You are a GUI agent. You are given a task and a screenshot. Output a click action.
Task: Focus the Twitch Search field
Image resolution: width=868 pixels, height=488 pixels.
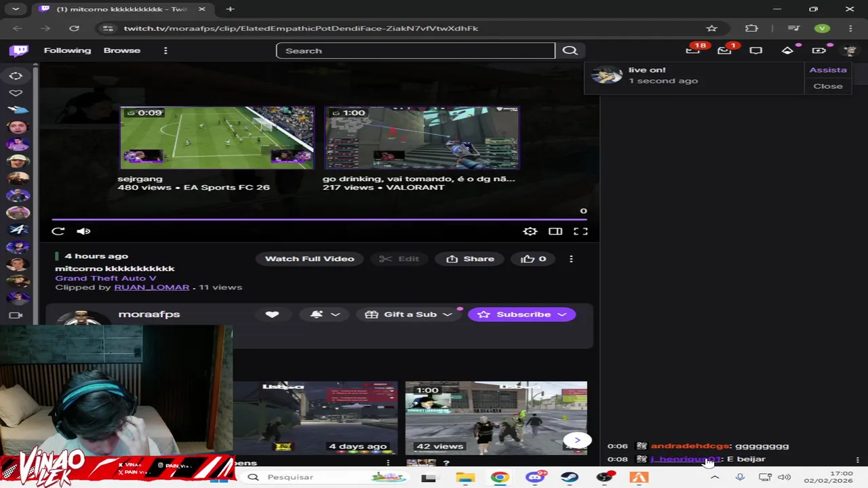pos(416,51)
